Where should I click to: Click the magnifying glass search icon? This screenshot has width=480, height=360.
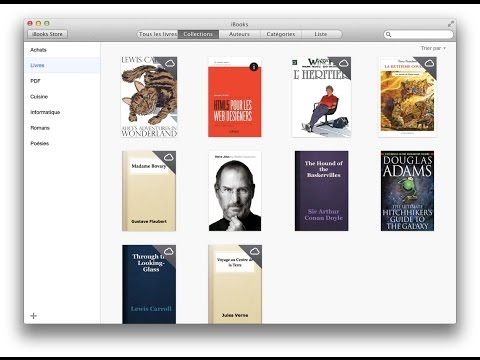pyautogui.click(x=388, y=34)
